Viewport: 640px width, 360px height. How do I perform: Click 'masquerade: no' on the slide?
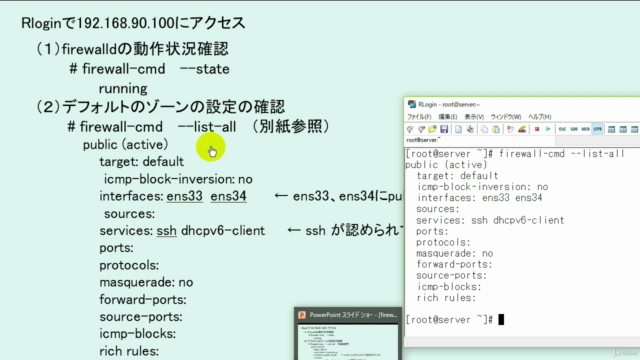click(x=146, y=282)
